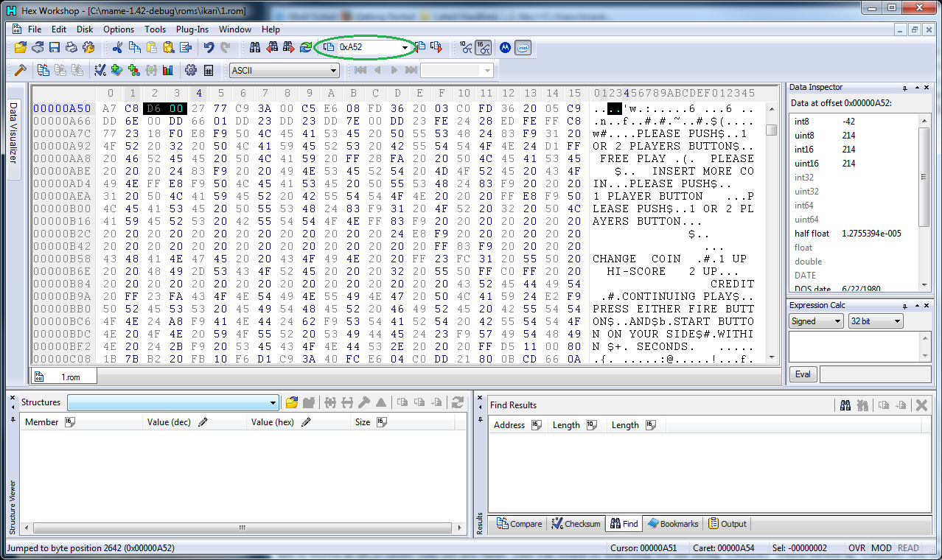Open the Compare files toolbar icon
The image size is (942, 560).
click(x=43, y=70)
